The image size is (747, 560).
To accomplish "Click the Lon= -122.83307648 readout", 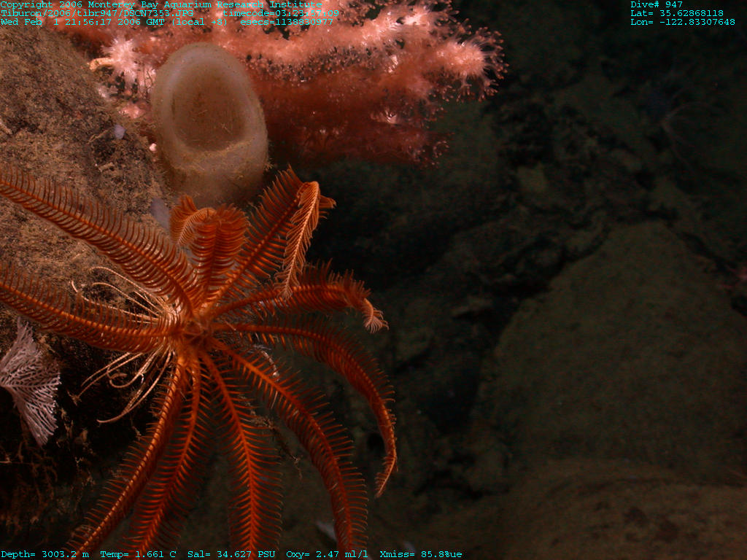I will (683, 22).
